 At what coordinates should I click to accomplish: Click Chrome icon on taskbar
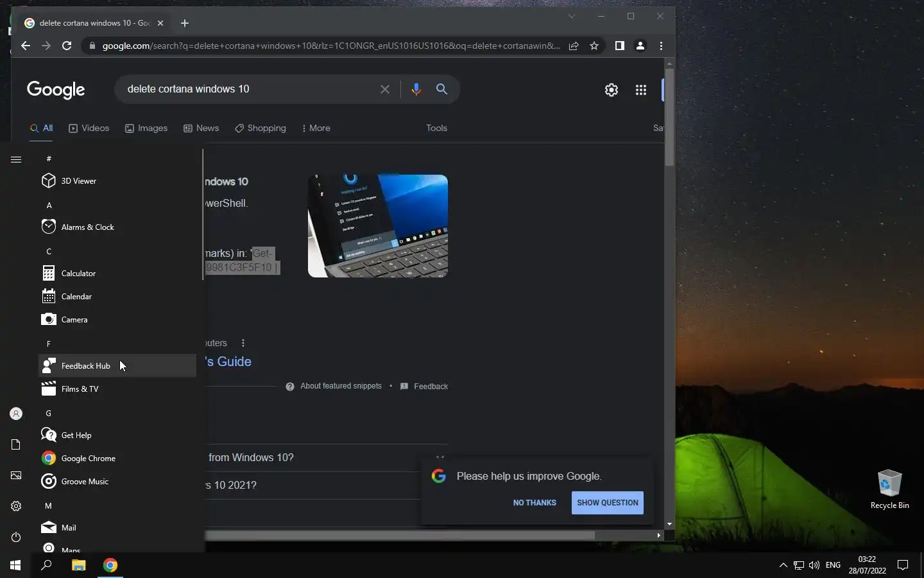coord(110,565)
